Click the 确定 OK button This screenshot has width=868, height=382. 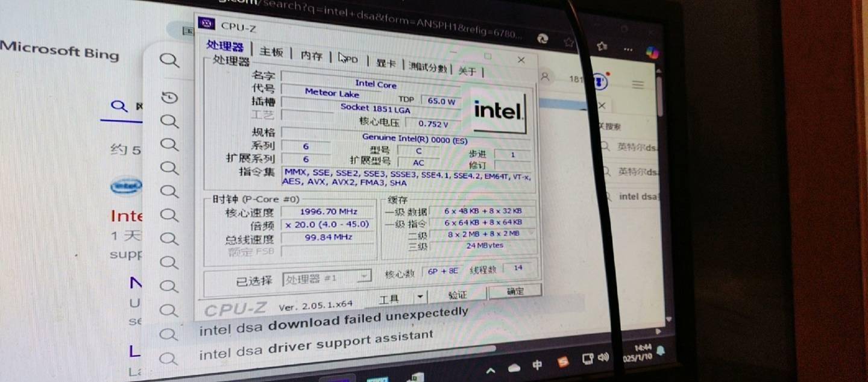pos(515,292)
